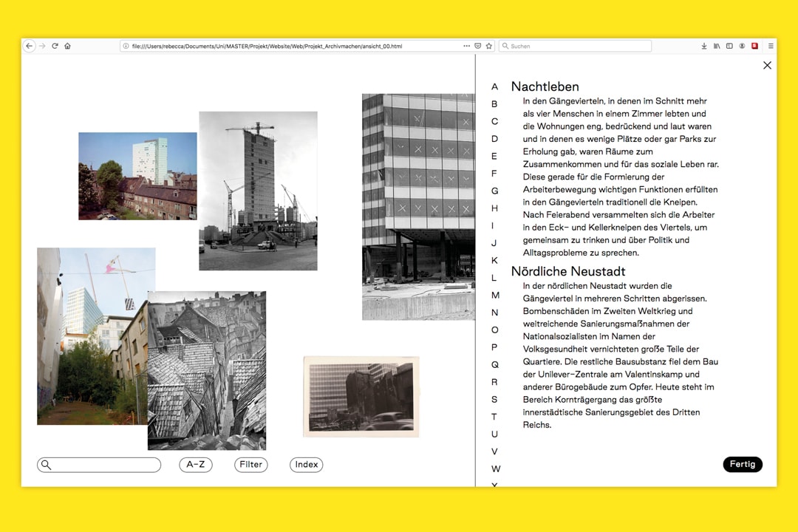Jump to letter S in the index
Screen dimensions: 798x532
pyautogui.click(x=494, y=400)
